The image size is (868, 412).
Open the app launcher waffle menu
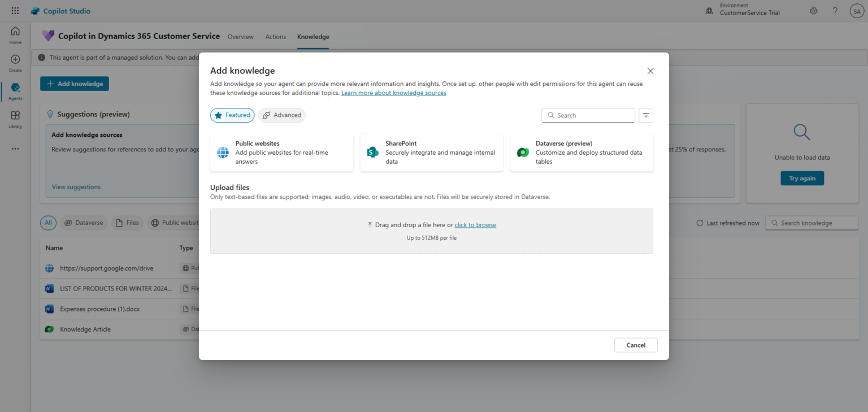point(15,10)
